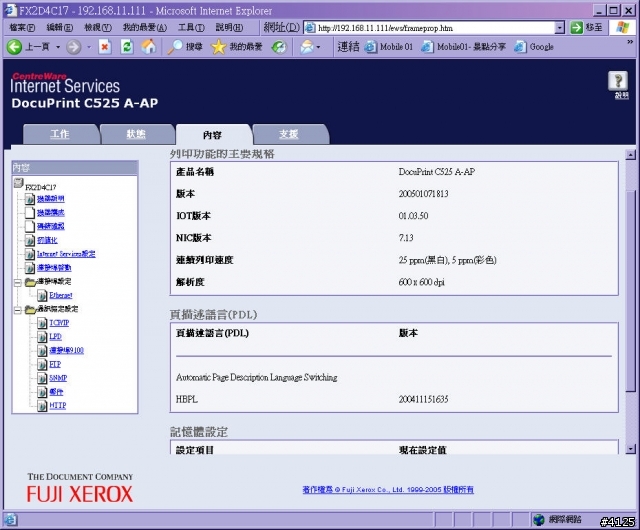Click the green Go arrow button

[x=576, y=28]
